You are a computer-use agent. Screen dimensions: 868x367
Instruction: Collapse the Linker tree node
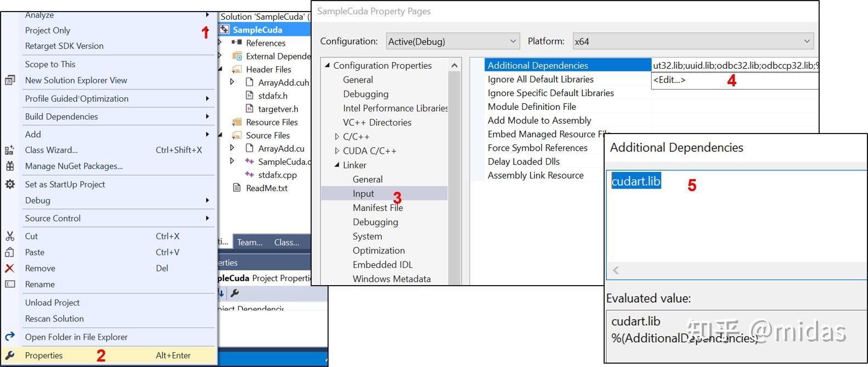(x=337, y=165)
